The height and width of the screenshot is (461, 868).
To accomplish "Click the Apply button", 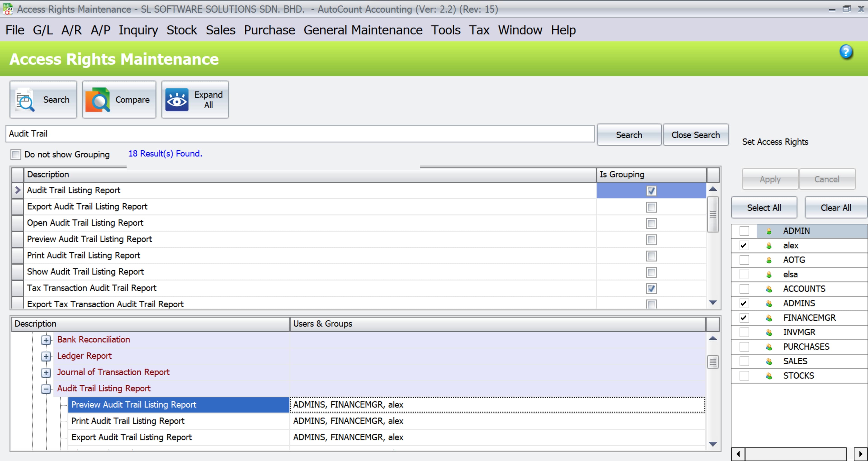I will click(770, 179).
